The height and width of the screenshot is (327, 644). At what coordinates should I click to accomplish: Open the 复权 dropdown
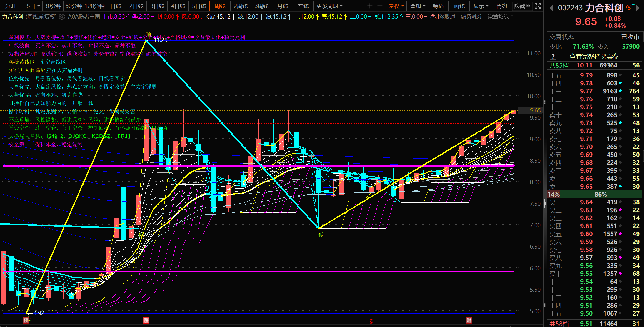pyautogui.click(x=396, y=6)
